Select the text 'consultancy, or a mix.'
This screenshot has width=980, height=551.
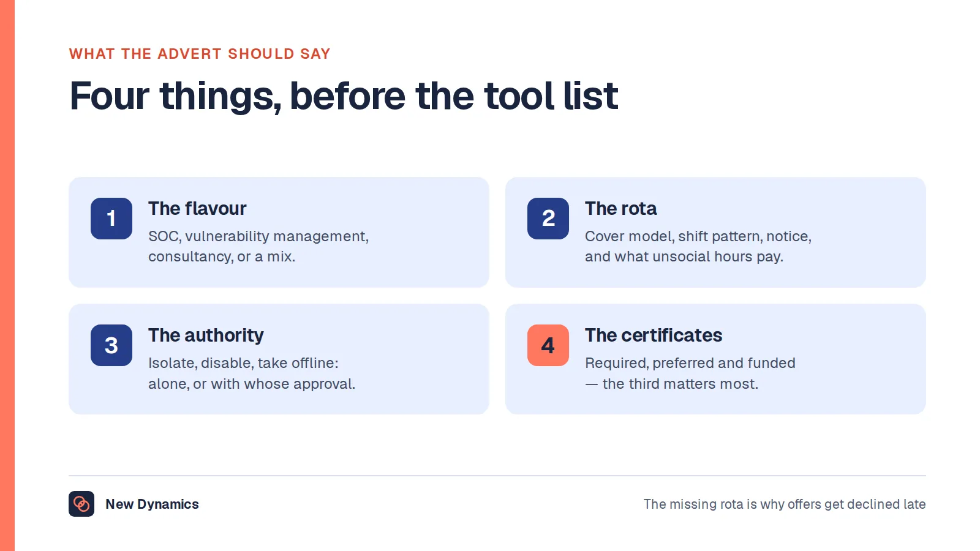(222, 257)
